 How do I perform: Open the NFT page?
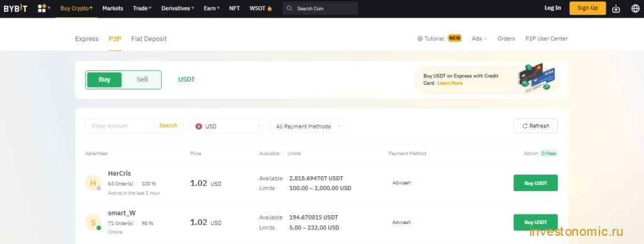click(235, 8)
